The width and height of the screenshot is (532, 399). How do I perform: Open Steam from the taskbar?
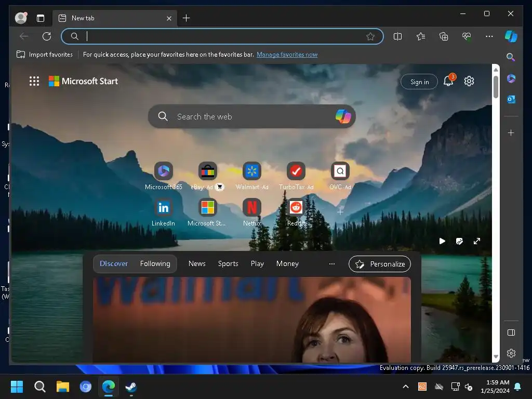coord(131,387)
